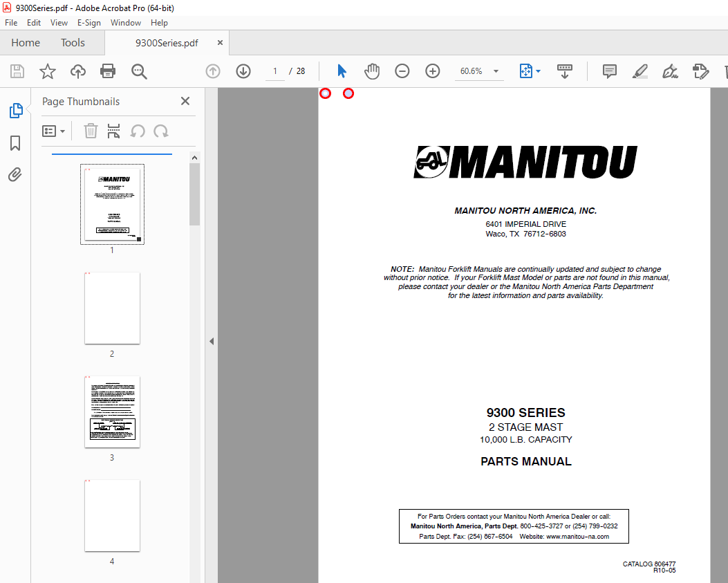Viewport: 728px width, 583px height.
Task: Open the Help menu
Action: tap(159, 23)
